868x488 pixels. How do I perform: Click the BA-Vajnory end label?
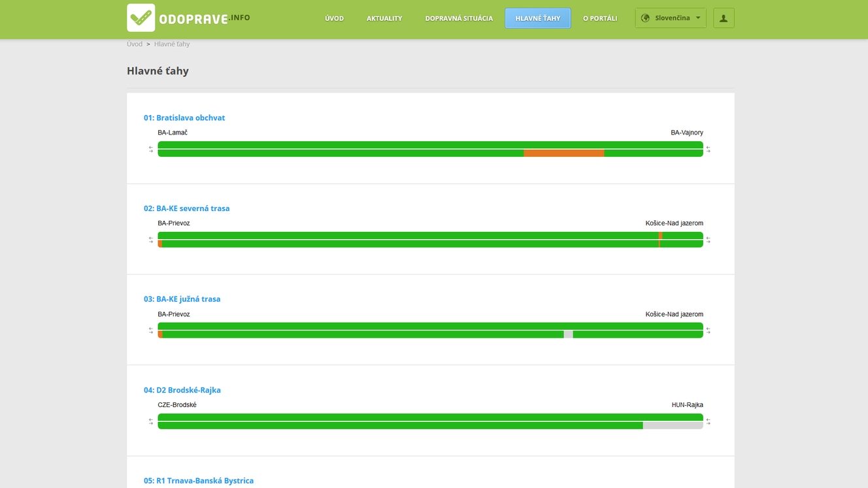[687, 133]
